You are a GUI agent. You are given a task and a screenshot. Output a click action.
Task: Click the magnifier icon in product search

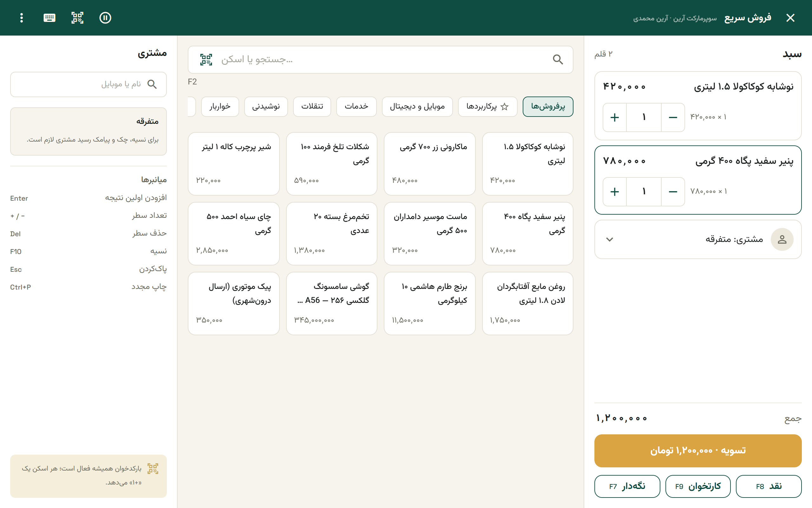pyautogui.click(x=558, y=59)
